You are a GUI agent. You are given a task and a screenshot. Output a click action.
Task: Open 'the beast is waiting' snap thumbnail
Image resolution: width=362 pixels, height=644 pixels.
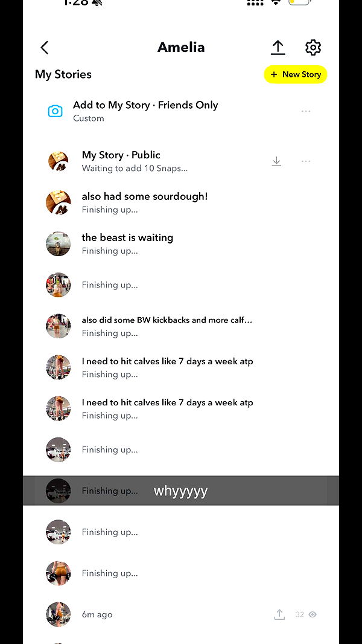coord(58,243)
